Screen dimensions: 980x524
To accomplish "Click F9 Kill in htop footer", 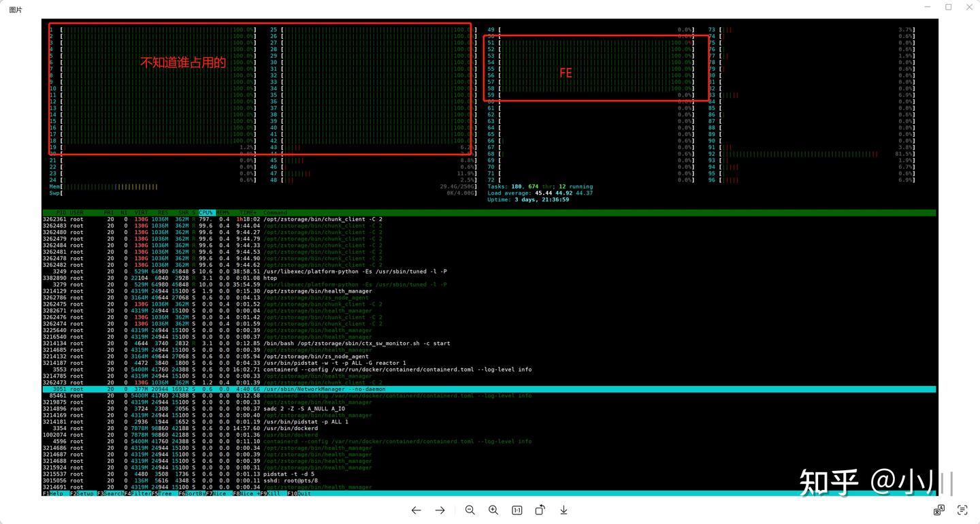I will pos(272,493).
